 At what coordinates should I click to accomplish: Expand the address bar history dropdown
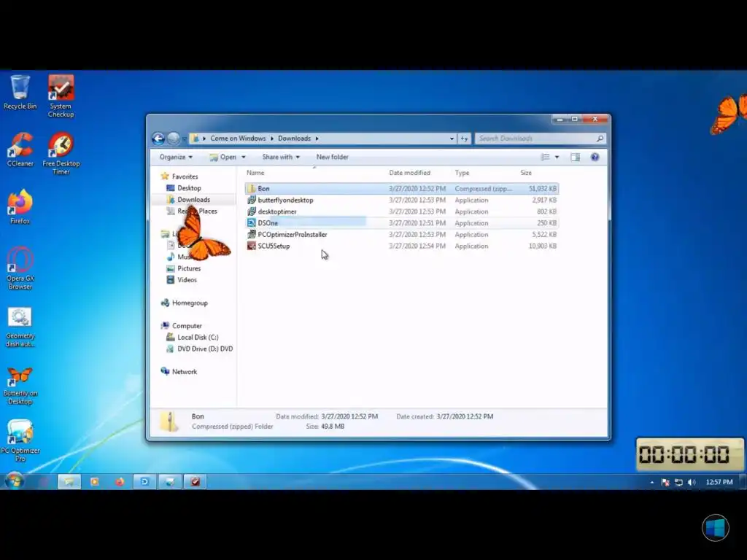pyautogui.click(x=452, y=139)
